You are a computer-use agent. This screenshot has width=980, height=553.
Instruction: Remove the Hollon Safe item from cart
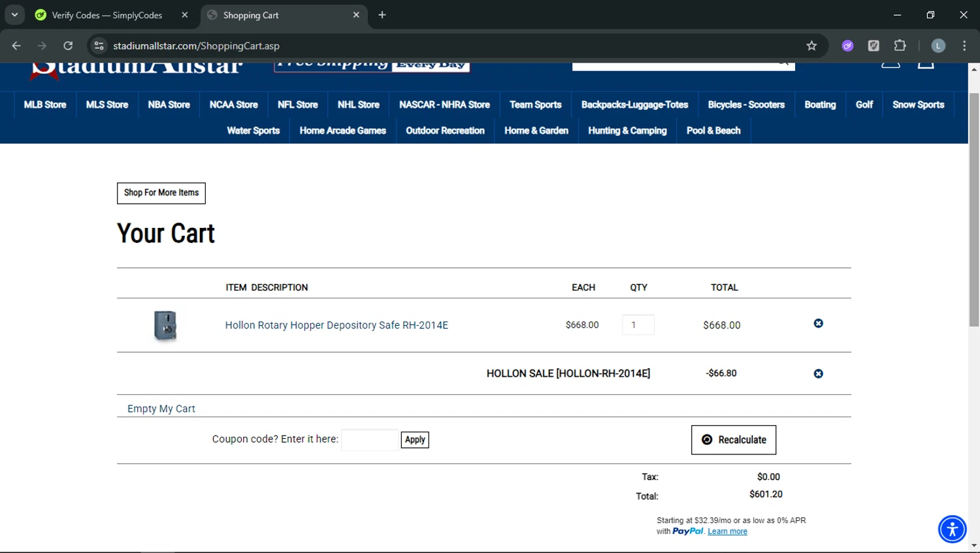(818, 324)
